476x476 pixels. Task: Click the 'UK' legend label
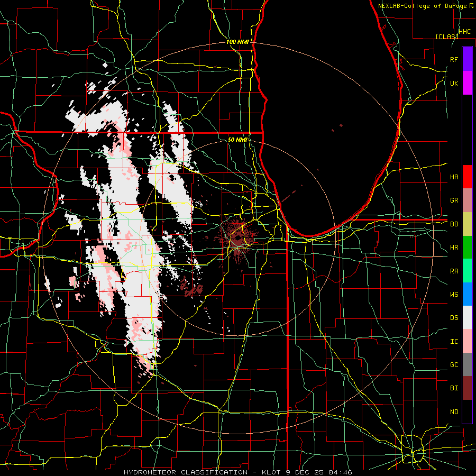[454, 83]
